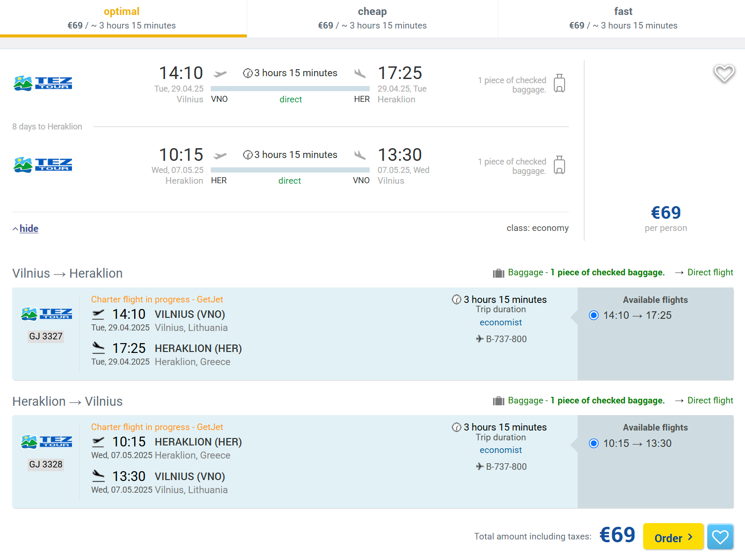Collapse flight details with the hide link
The width and height of the screenshot is (745, 560).
point(29,229)
